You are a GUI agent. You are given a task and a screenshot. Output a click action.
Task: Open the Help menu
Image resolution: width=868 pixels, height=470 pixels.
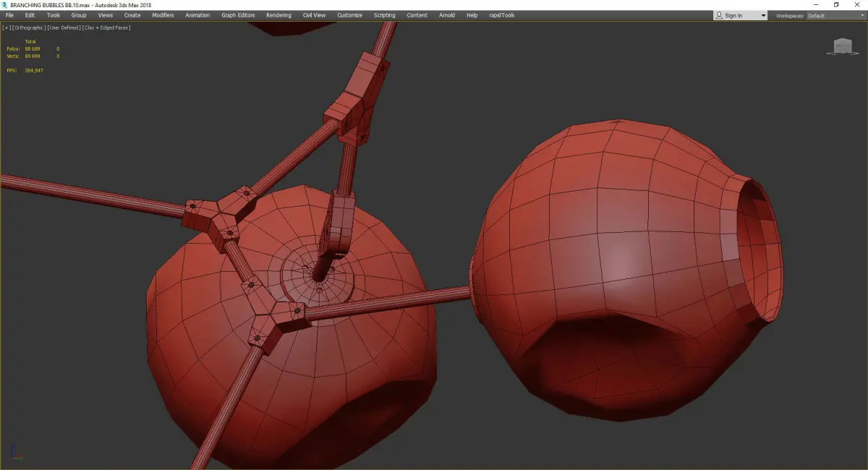click(x=472, y=15)
